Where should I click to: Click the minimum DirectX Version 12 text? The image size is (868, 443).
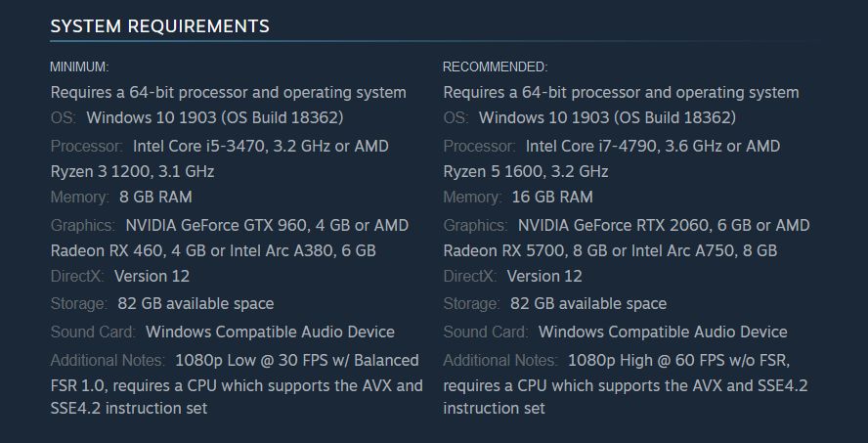(x=152, y=277)
